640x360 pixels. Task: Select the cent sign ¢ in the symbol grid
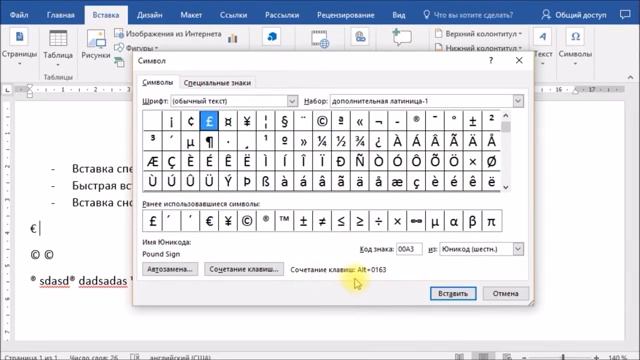pos(190,121)
